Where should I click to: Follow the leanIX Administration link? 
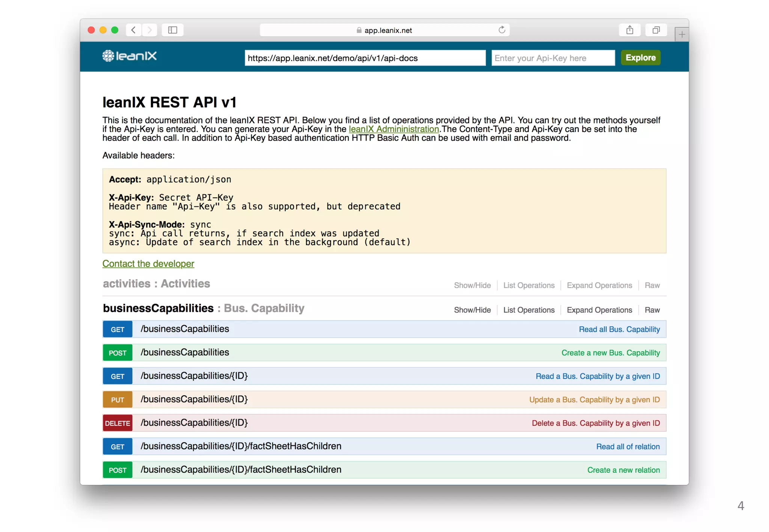coord(394,129)
